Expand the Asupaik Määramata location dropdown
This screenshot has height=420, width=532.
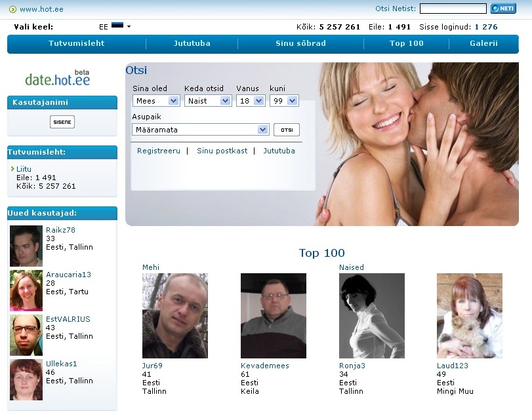coord(262,130)
